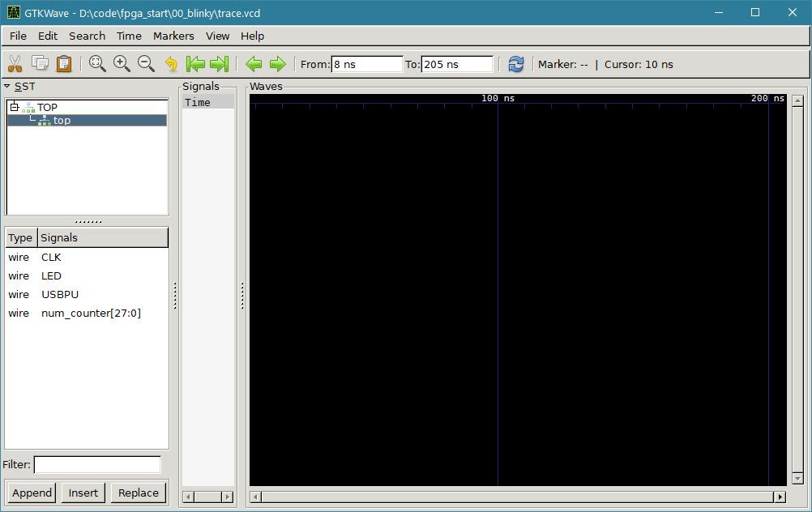Viewport: 812px width, 512px height.
Task: Click the Type column header
Action: click(21, 237)
